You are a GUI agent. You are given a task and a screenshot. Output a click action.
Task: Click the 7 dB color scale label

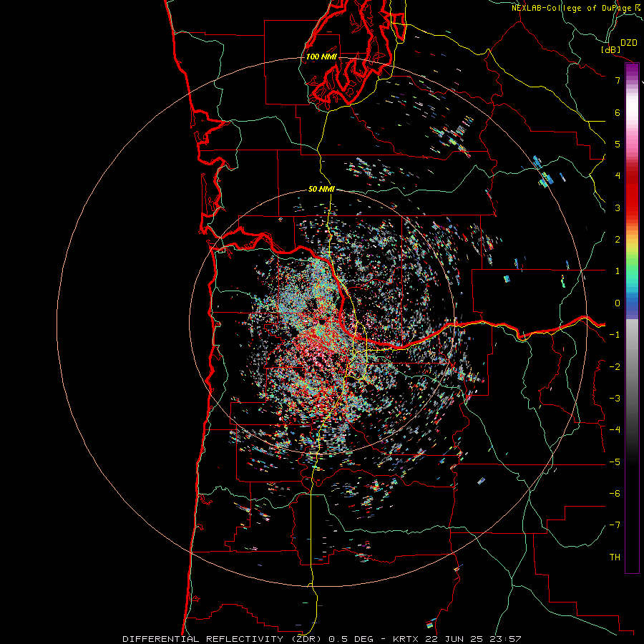point(618,80)
